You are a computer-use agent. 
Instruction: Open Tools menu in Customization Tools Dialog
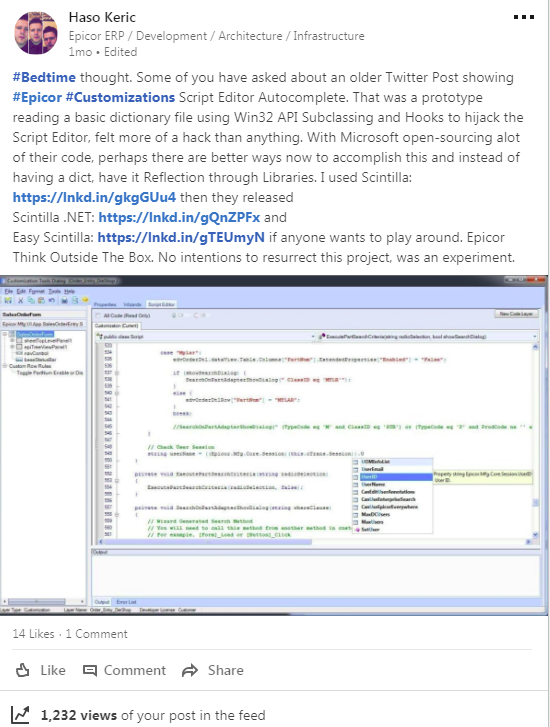pos(54,291)
